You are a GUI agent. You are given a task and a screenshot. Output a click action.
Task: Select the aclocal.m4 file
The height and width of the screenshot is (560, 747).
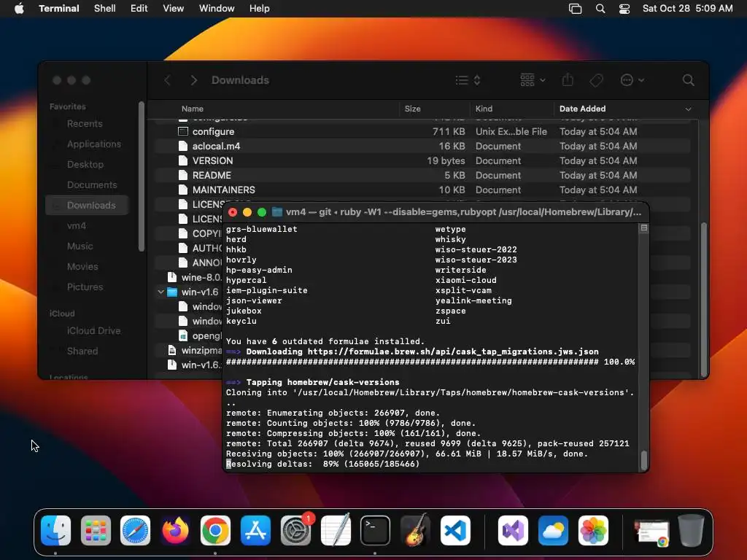tap(422, 146)
